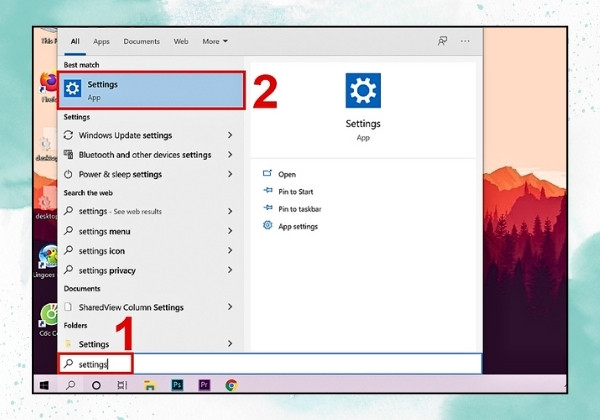Switch to the All tab
Image resolution: width=600 pixels, height=420 pixels.
click(x=75, y=41)
